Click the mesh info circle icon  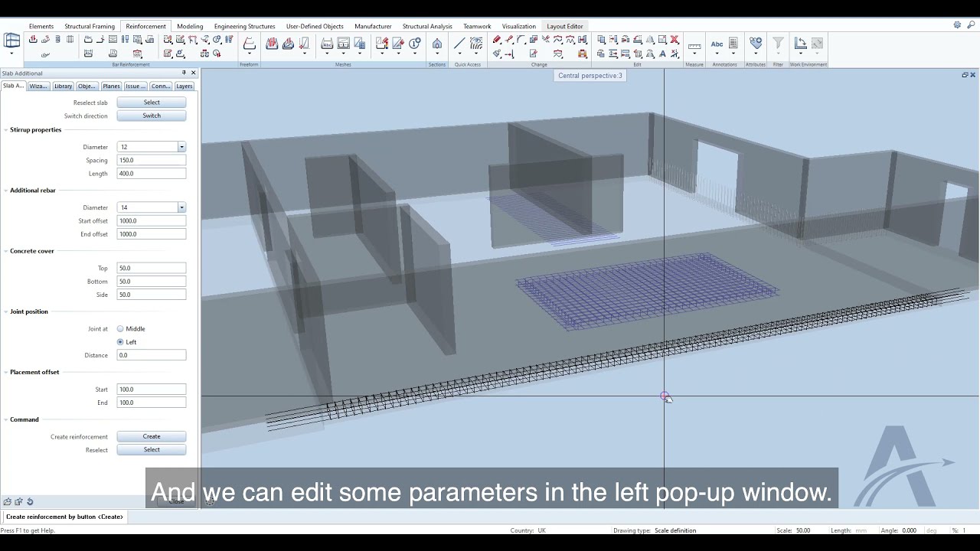415,44
